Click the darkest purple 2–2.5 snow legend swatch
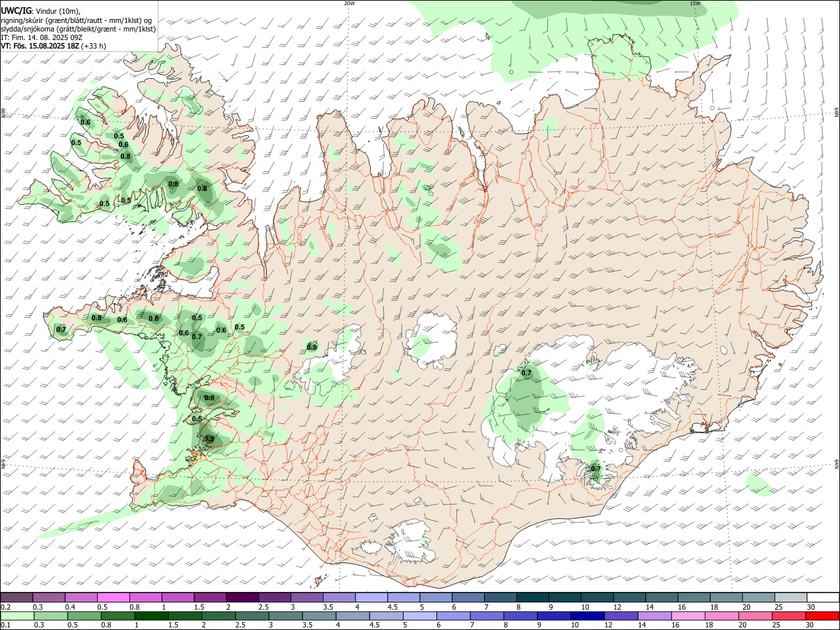This screenshot has width=840, height=630. [243, 597]
